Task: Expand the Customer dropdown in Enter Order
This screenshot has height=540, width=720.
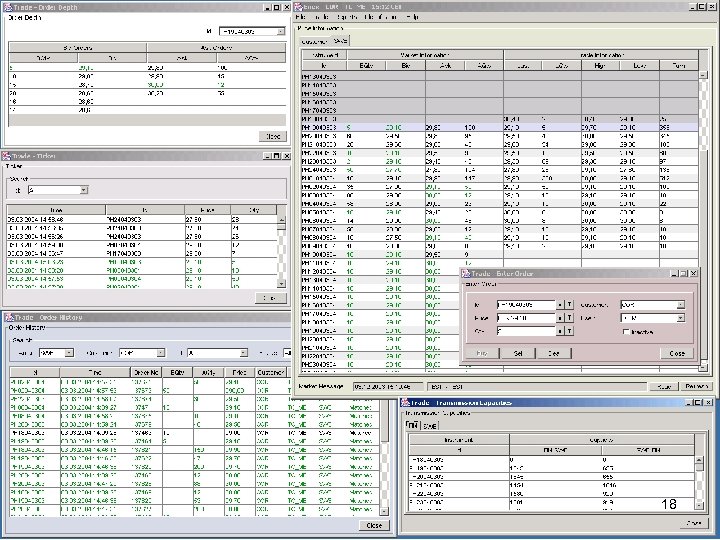Action: pyautogui.click(x=680, y=304)
